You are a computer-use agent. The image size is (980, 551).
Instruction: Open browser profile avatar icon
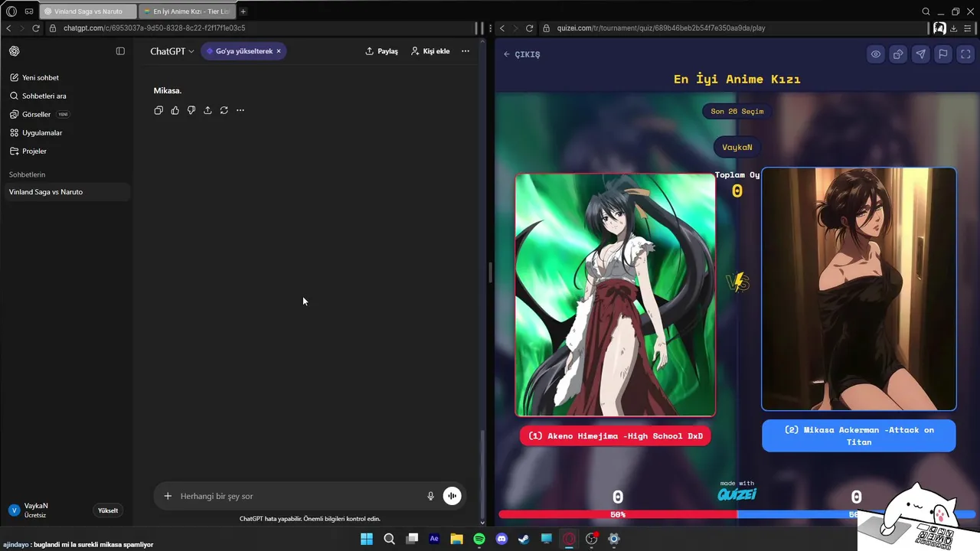(939, 28)
